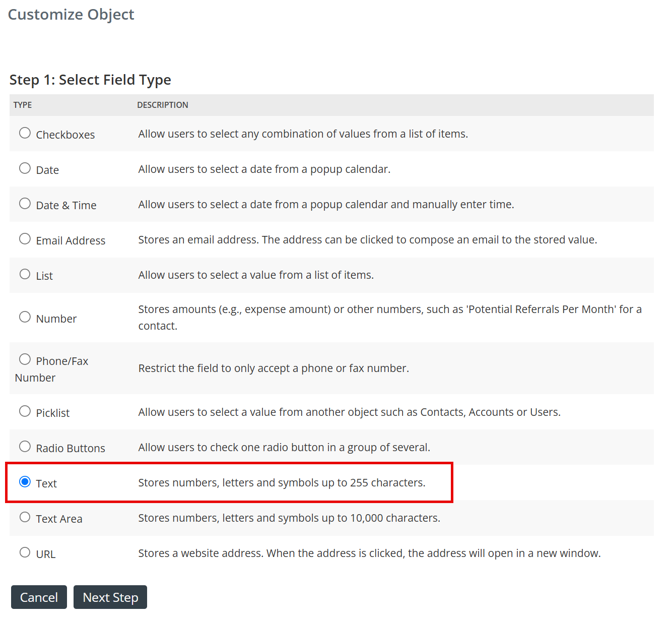
Task: Click the Text Area label text
Action: point(59,519)
